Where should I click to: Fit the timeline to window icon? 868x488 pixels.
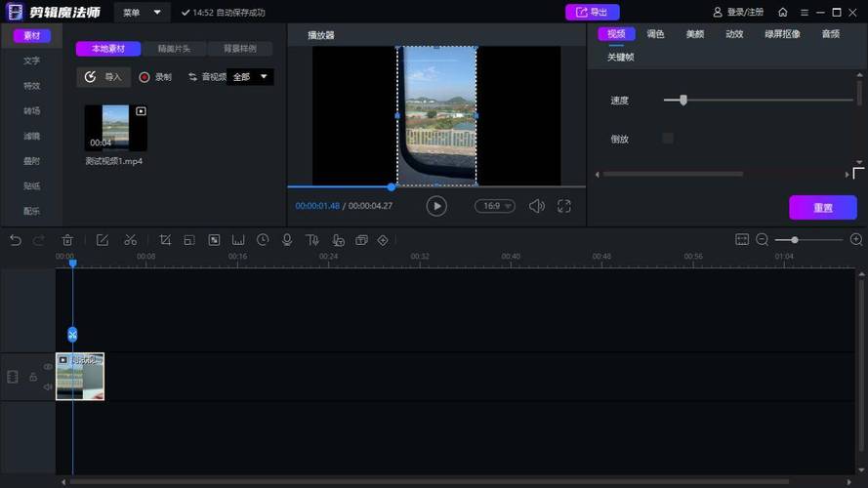pos(742,239)
